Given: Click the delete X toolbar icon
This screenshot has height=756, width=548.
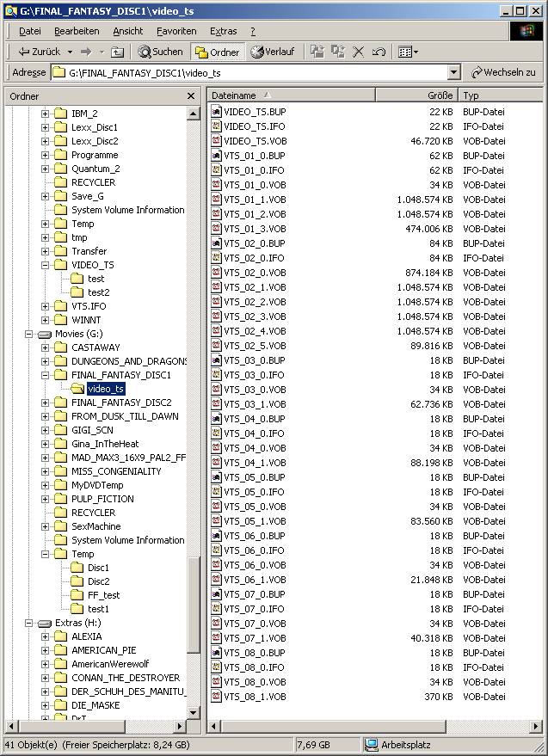Looking at the screenshot, I should (359, 52).
